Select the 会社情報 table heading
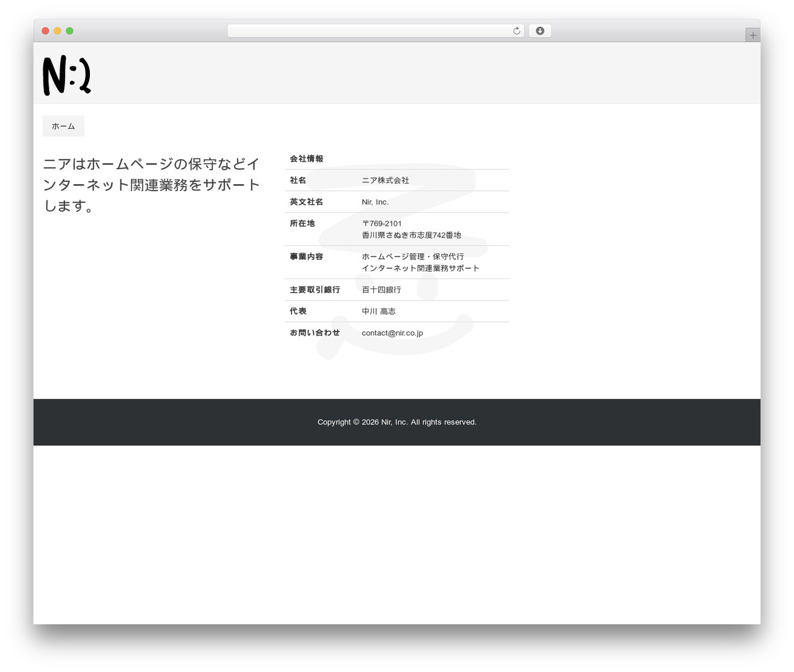This screenshot has height=672, width=794. 306,159
